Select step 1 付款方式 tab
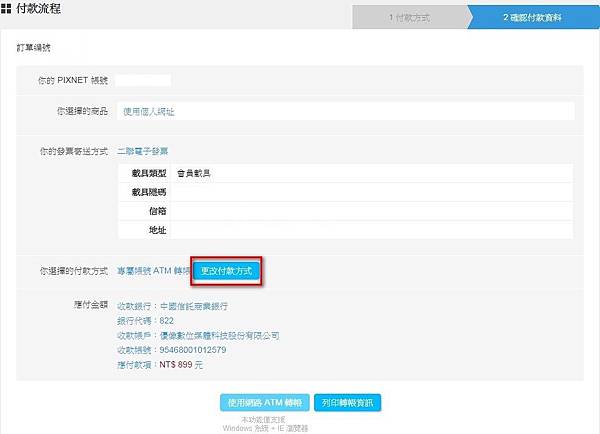This screenshot has width=600, height=434. click(x=410, y=17)
